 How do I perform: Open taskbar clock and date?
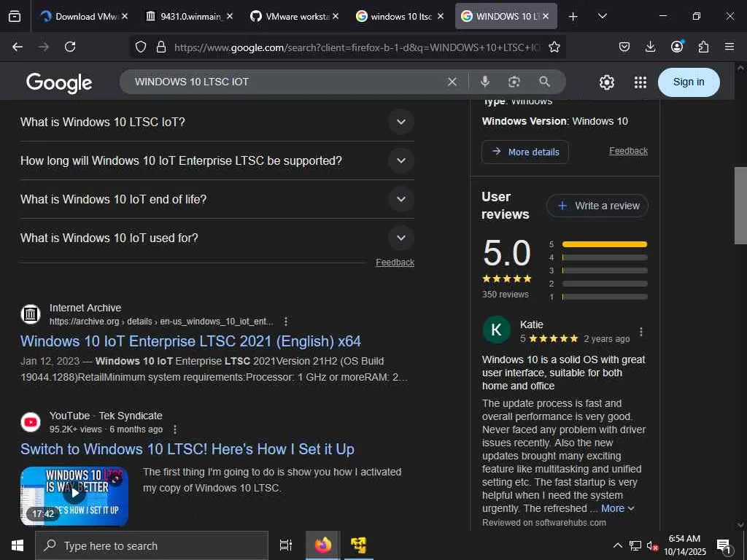click(684, 545)
